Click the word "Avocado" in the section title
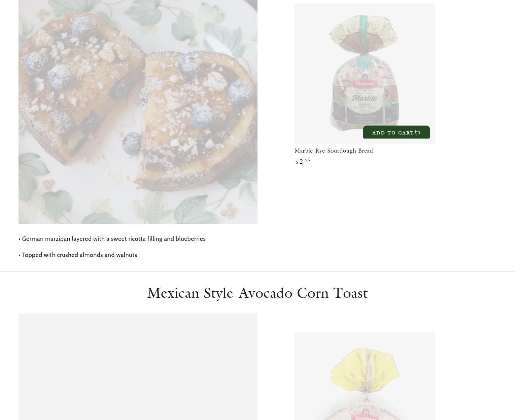This screenshot has width=515, height=420. point(265,293)
